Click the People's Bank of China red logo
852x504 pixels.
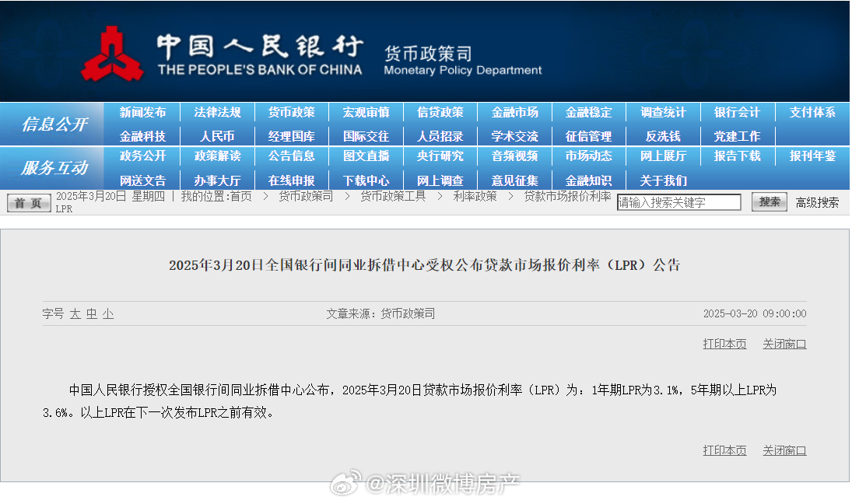click(113, 54)
